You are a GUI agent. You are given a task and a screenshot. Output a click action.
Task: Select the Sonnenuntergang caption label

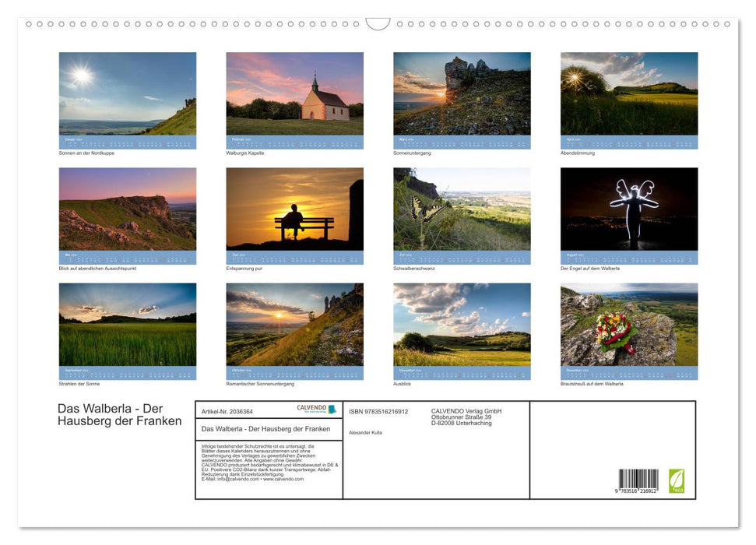tap(410, 153)
